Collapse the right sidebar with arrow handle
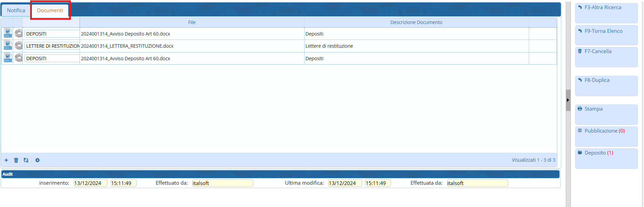644x207 pixels. click(568, 100)
